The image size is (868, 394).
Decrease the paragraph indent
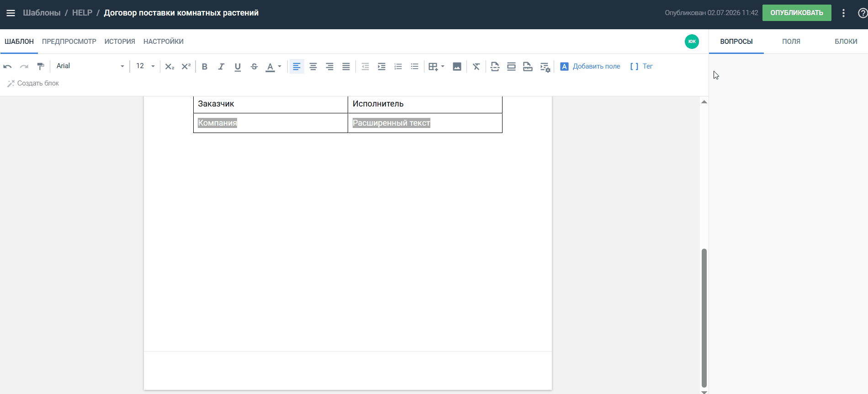tap(365, 67)
